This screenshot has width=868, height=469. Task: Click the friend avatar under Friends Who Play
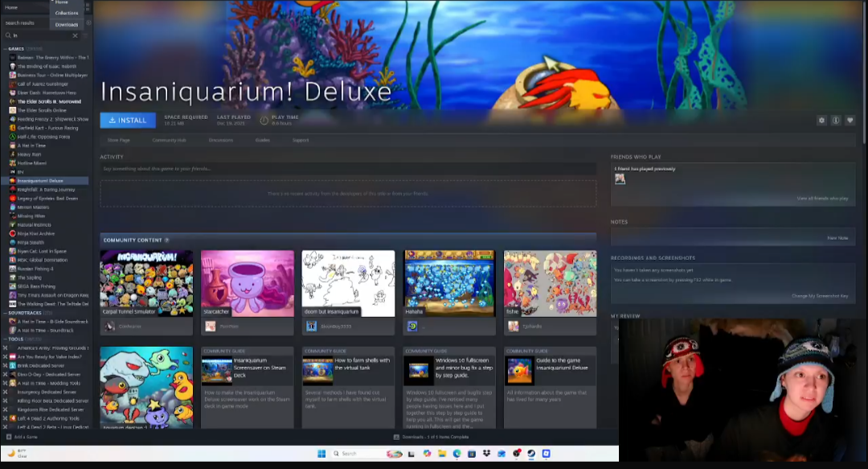click(x=620, y=179)
